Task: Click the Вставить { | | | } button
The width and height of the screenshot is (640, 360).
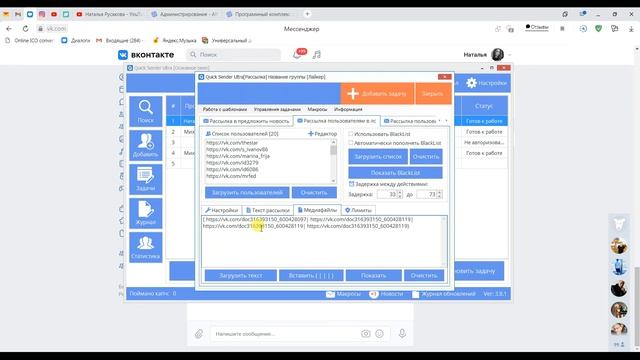Action: click(x=311, y=276)
